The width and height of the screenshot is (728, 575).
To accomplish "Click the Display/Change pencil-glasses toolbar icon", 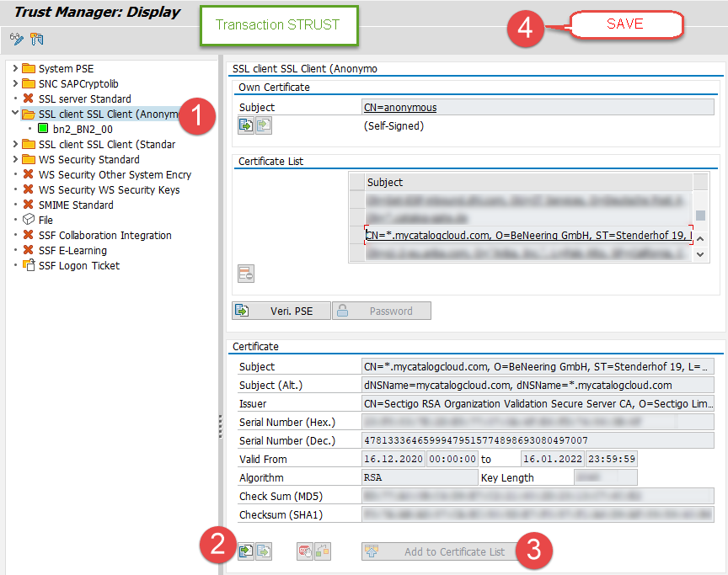I will click(16, 39).
